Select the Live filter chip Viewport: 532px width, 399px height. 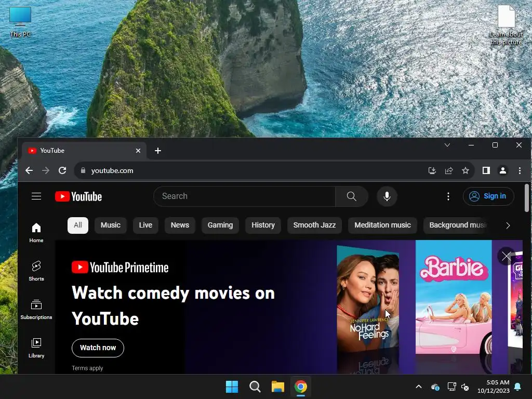pyautogui.click(x=145, y=225)
